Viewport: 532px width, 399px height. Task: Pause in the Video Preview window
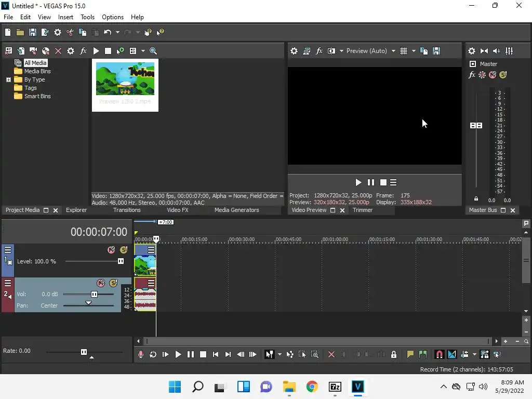pos(371,182)
